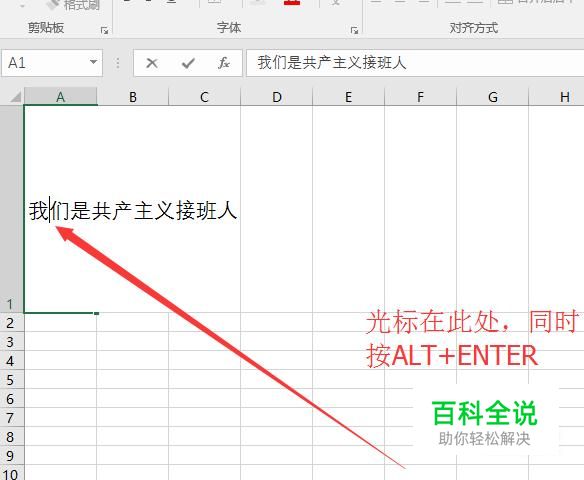Select column C header
584x480 pixels.
(x=204, y=97)
